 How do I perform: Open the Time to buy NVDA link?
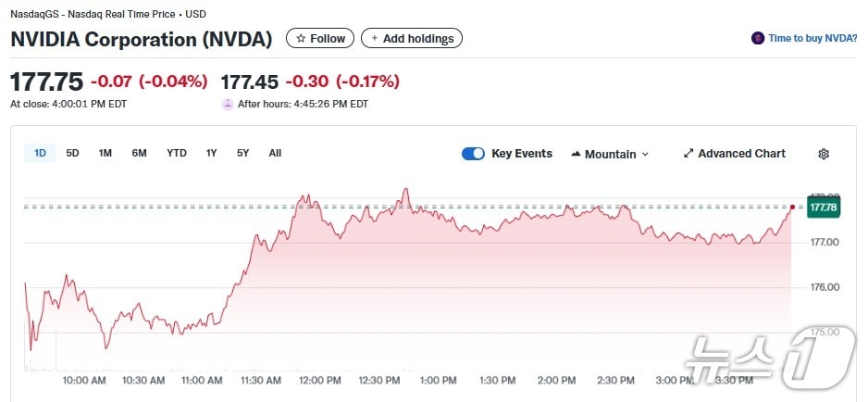(x=812, y=39)
